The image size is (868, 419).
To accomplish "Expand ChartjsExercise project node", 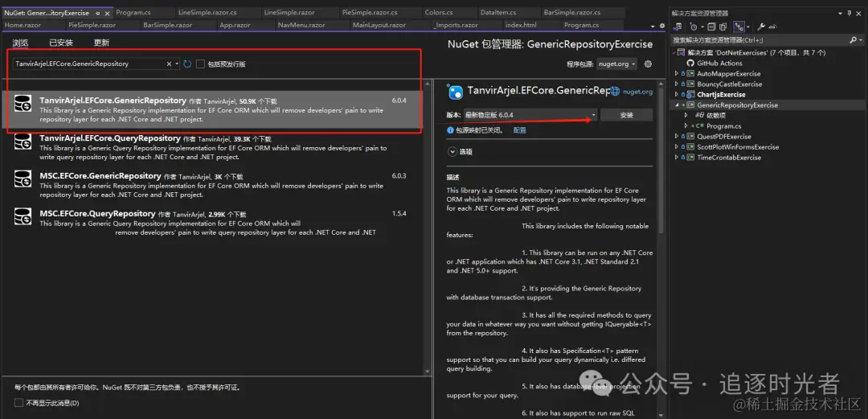I will tap(676, 95).
